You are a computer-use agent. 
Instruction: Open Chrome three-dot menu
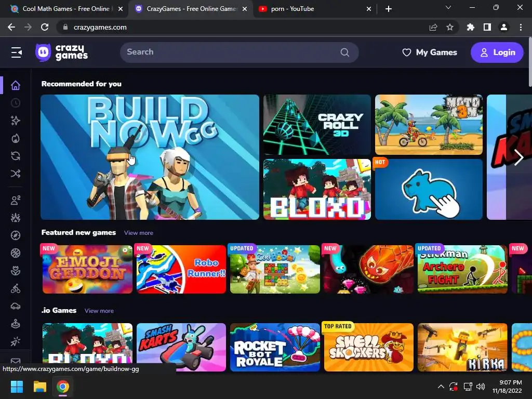(521, 27)
